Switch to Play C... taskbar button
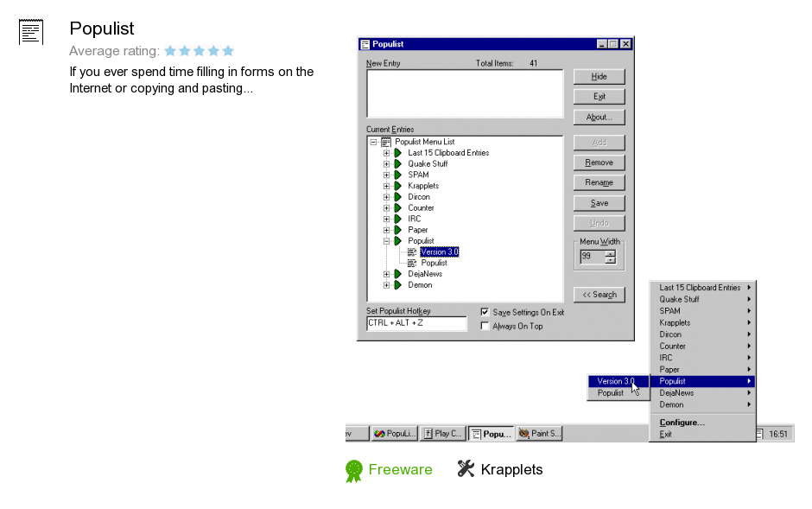This screenshot has height=509, width=812. 443,434
